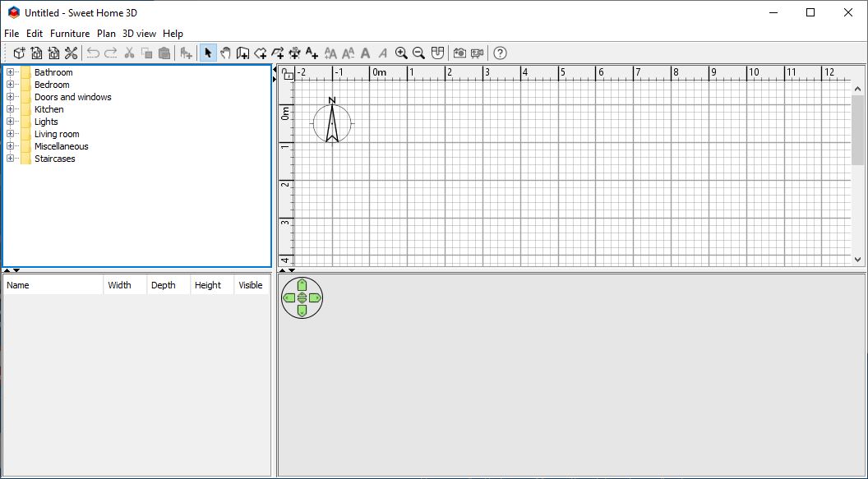This screenshot has height=479, width=868.
Task: Move 3D view forward with up arrow
Action: tap(302, 285)
